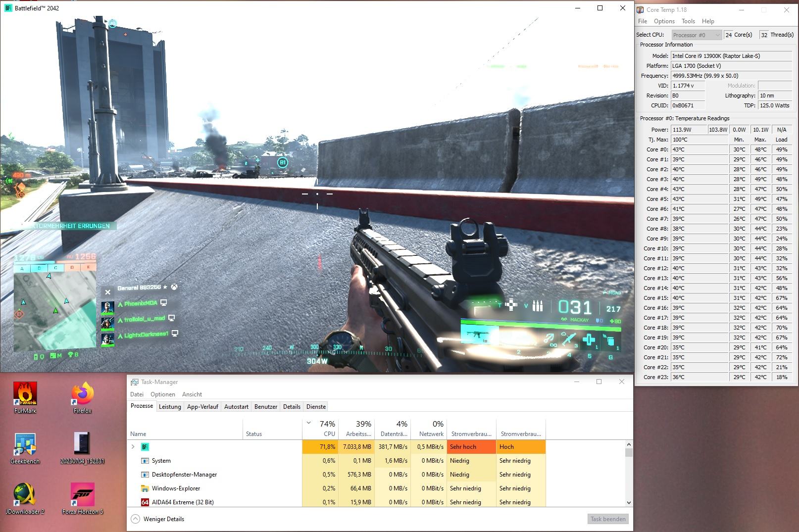Click the TDP field 125.0 Watts
799x532 pixels.
[775, 105]
